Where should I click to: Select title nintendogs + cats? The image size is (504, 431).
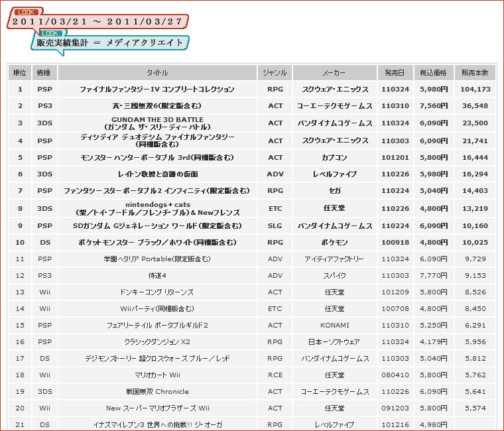coord(158,204)
